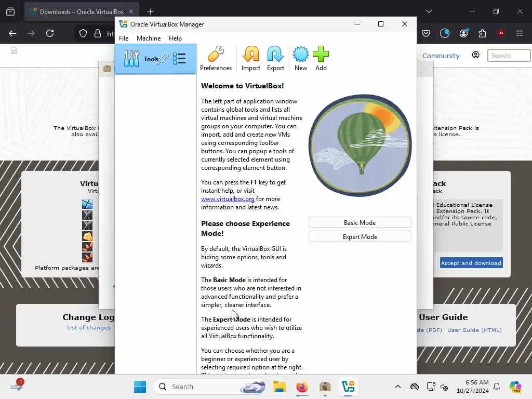Select the Downloads – Oracle VirtualBox tab
Screen dimensions: 532x399
(x=82, y=11)
